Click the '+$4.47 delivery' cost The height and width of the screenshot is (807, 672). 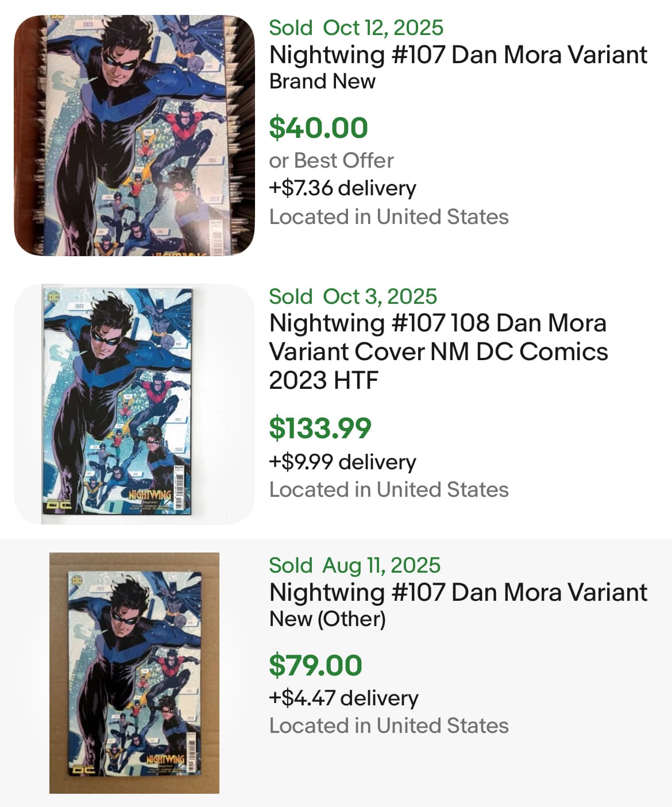pos(343,697)
